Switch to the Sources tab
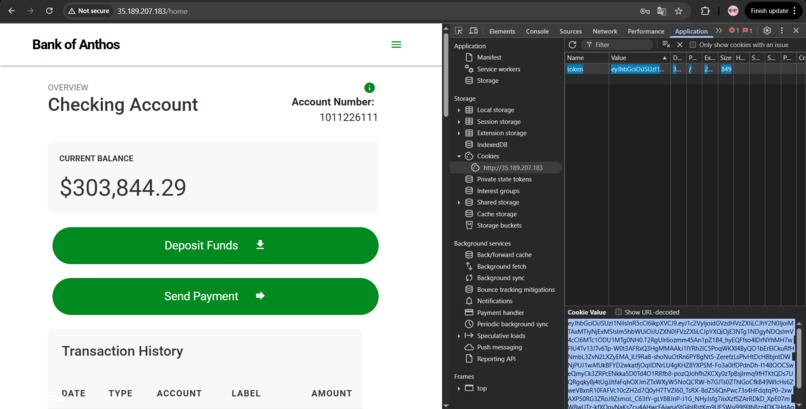806x409 pixels. pos(571,31)
